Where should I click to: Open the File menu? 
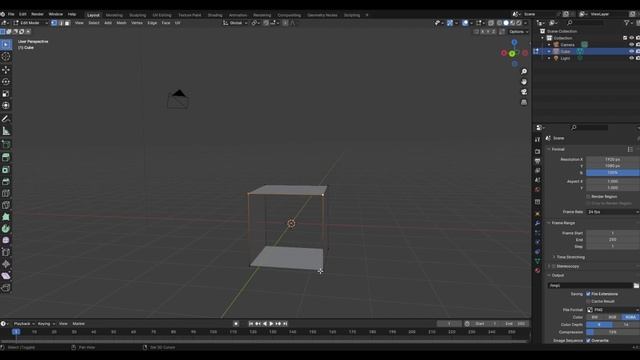[11, 14]
